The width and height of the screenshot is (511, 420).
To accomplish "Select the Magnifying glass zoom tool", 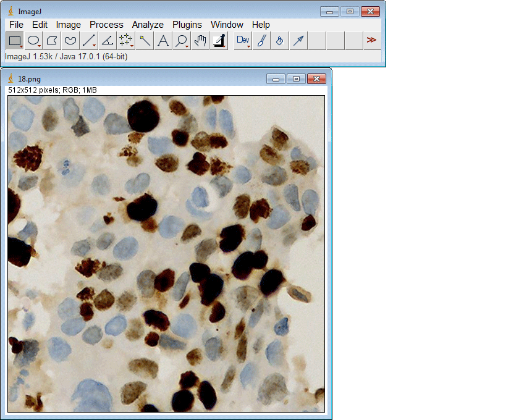I will coord(182,40).
